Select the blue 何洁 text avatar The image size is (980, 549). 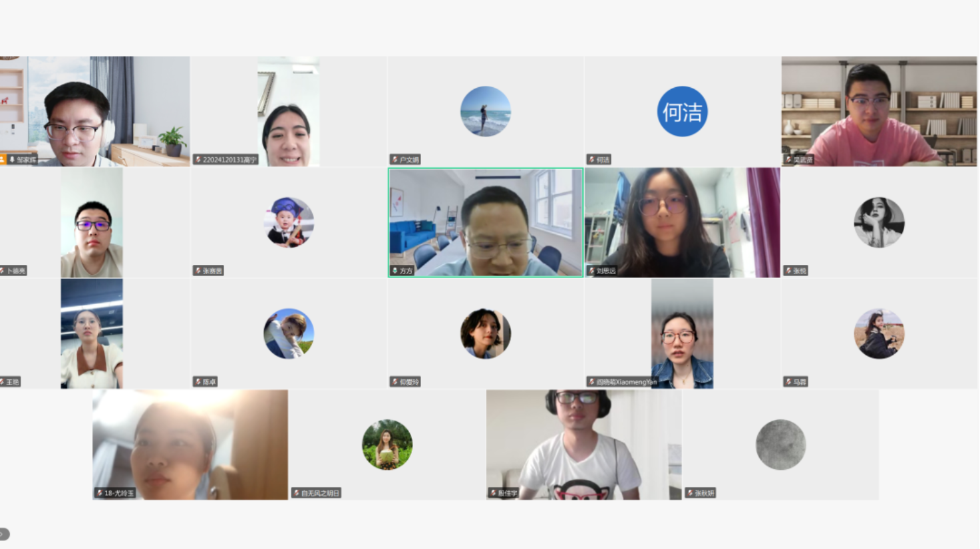682,111
